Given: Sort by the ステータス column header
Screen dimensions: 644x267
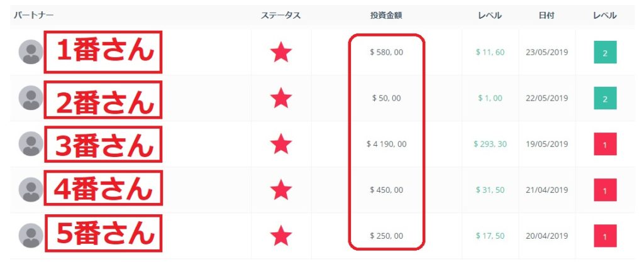Looking at the screenshot, I should tap(281, 16).
